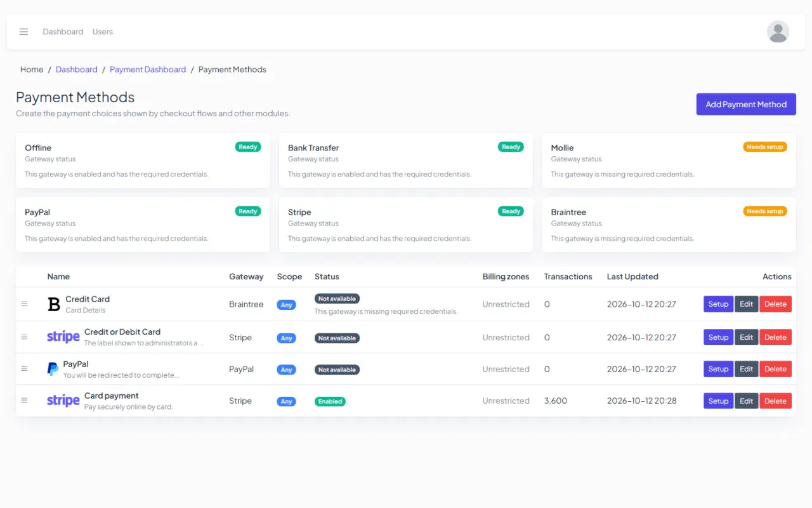This screenshot has width=812, height=508.
Task: Delete the Credit Card payment method
Action: 775,304
